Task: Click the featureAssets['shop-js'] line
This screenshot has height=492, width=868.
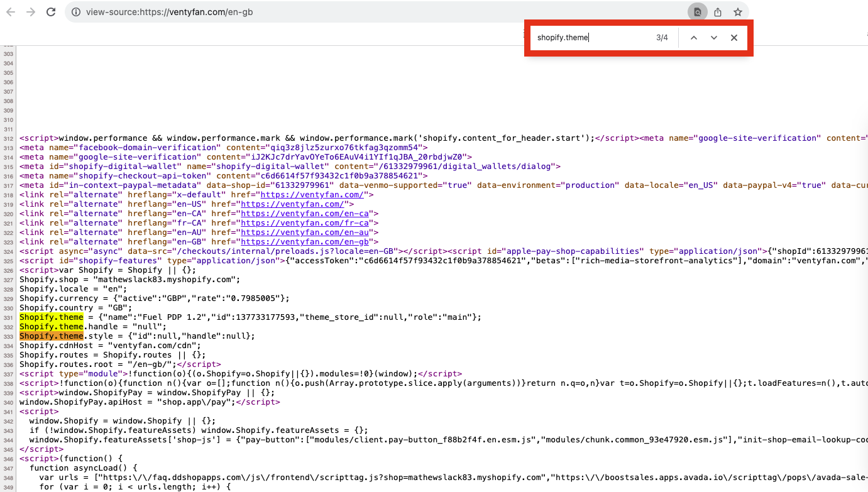Action: (449, 440)
